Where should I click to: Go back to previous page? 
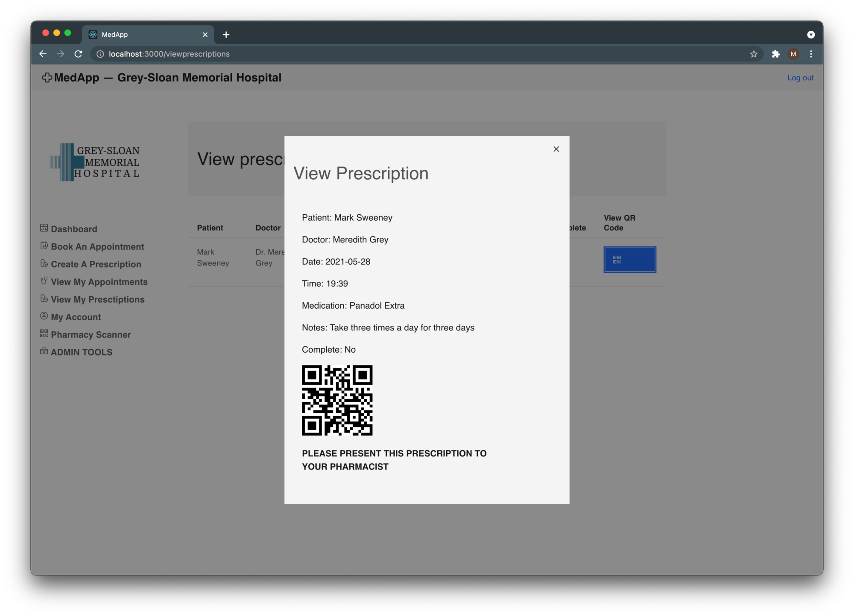pos(43,54)
